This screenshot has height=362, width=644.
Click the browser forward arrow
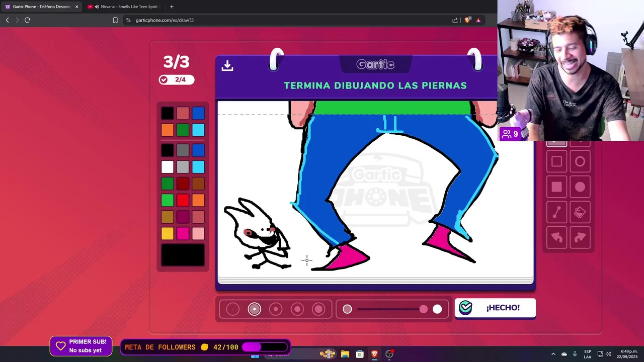(17, 20)
